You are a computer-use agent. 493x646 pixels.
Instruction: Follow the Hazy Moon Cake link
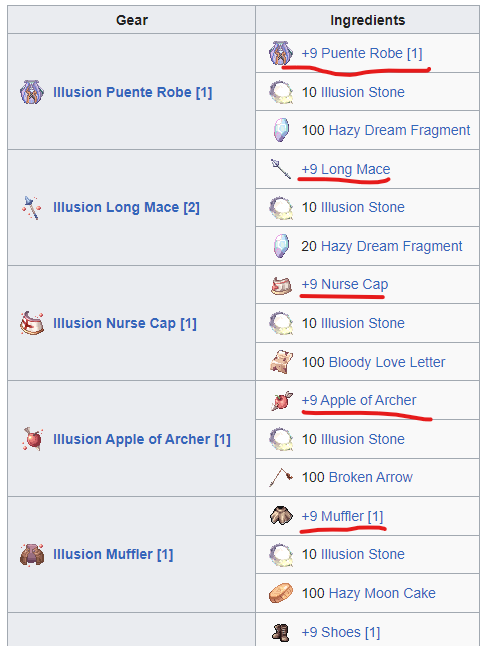click(382, 593)
